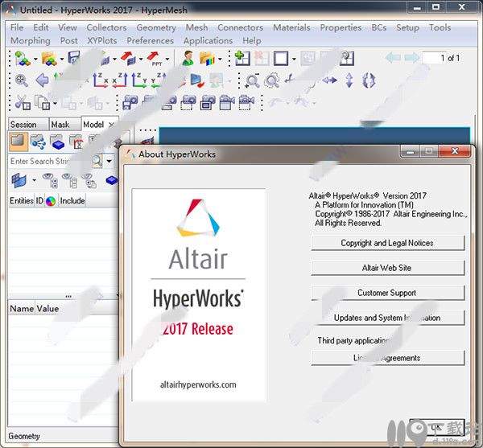Screen dimensions: 483x448
Task: Click the Fit Model magnifier icon
Action: [x=21, y=80]
